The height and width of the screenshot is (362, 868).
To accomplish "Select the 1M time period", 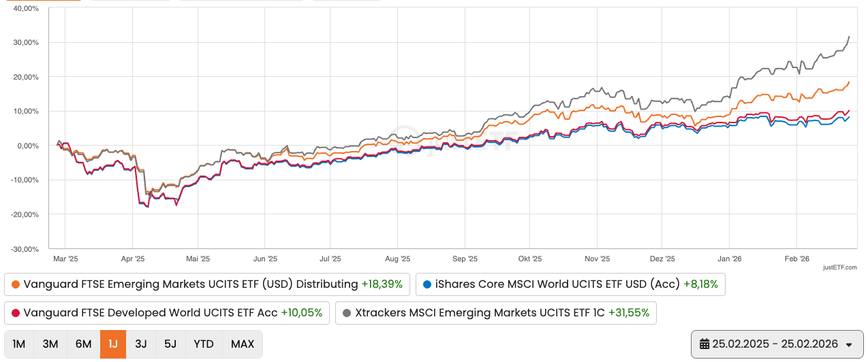I will click(x=19, y=344).
